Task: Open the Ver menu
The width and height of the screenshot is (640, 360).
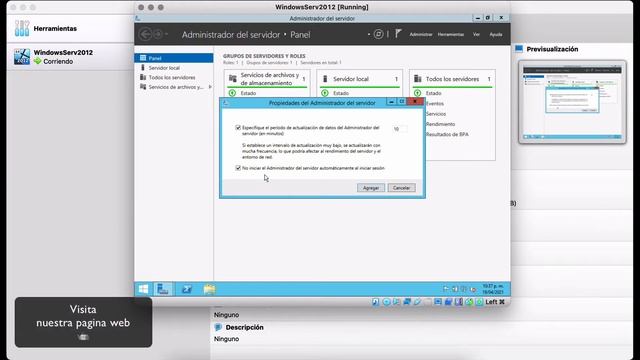Action: click(x=476, y=35)
